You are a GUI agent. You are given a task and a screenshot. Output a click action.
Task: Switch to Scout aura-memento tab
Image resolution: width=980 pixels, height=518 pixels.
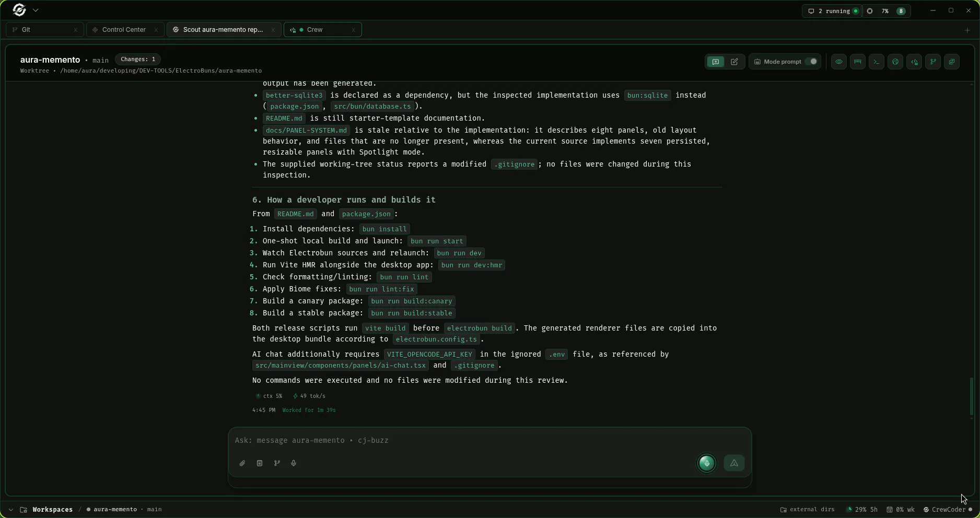point(224,30)
